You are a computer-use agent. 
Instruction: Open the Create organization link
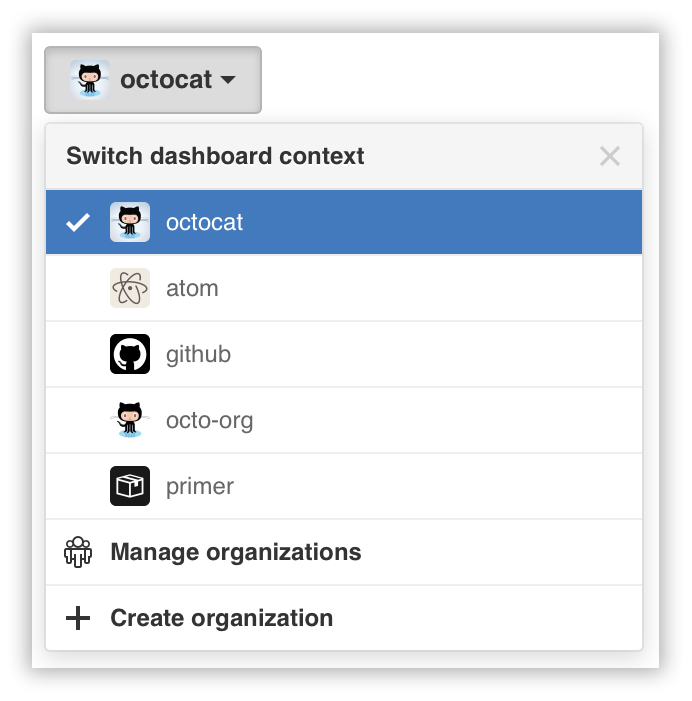[221, 618]
